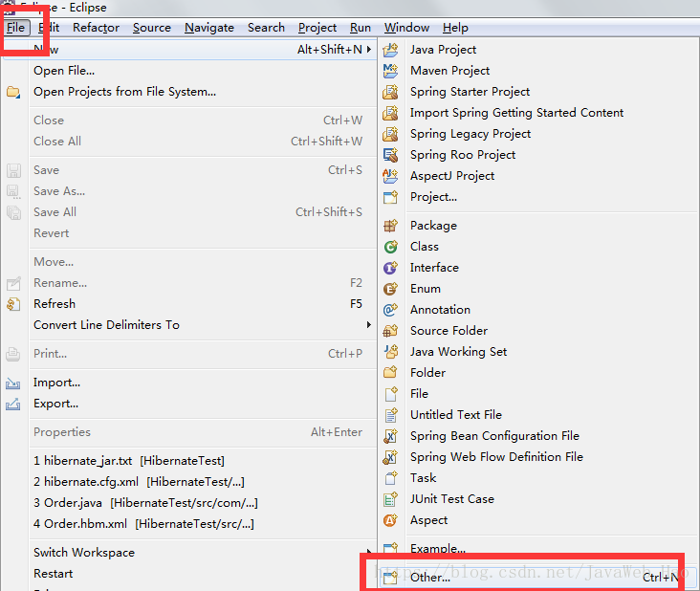
Task: Open the Search menu
Action: 266,28
